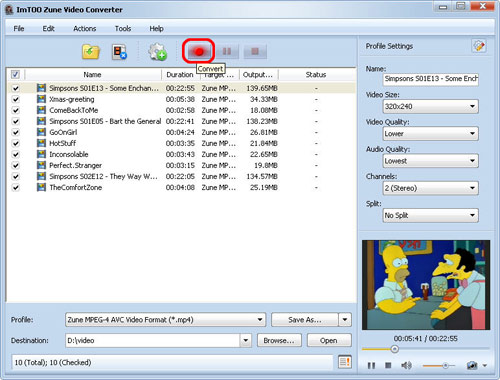Click file icon of Inconsolable row

(x=41, y=154)
